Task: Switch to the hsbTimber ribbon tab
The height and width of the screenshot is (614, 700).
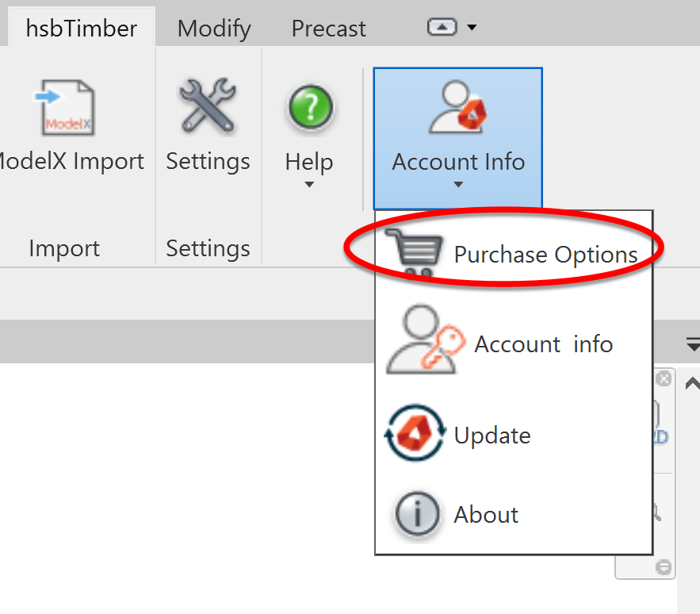Action: (81, 28)
